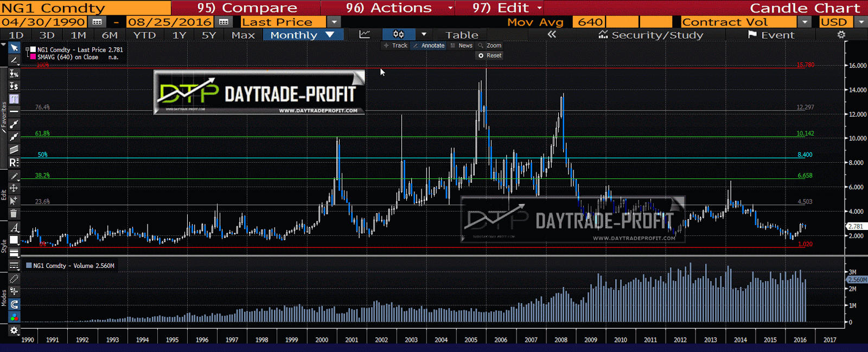Open the top-right chart settings gear
The height and width of the screenshot is (352, 868).
point(841,35)
